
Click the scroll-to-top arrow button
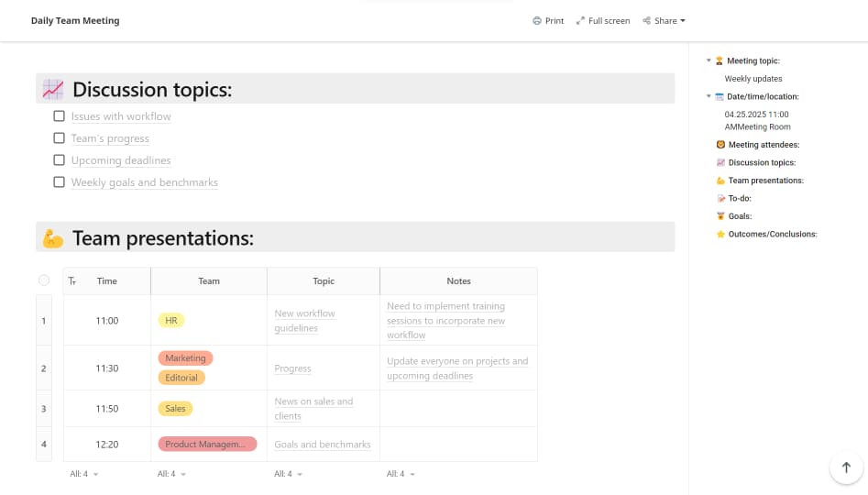[846, 467]
